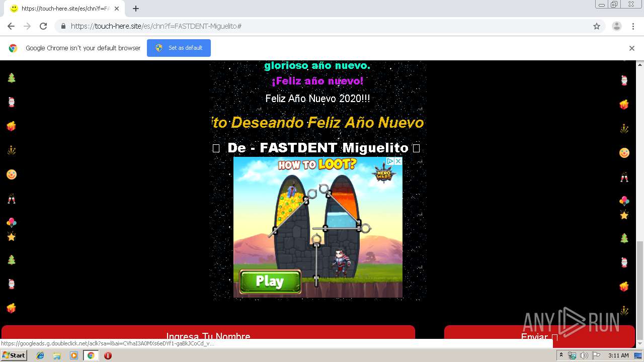Switch to Chrome taskbar button

click(x=91, y=355)
